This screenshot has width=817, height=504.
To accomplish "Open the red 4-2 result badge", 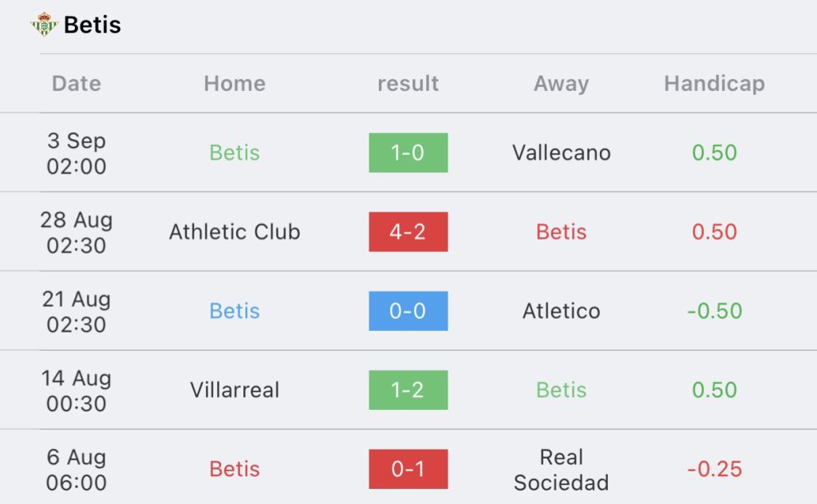I will point(408,232).
